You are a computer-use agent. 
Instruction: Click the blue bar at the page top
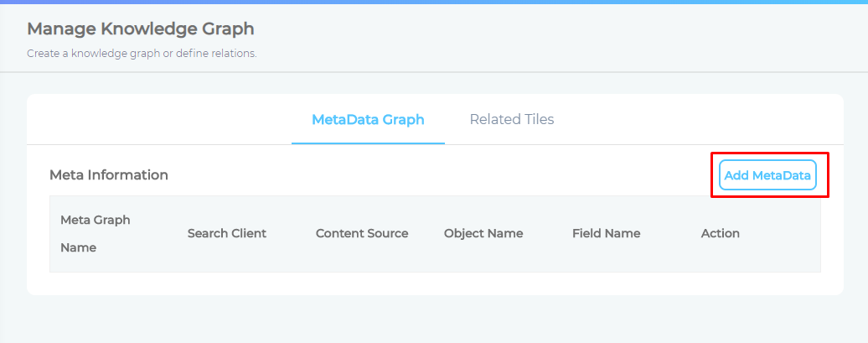pos(434,2)
